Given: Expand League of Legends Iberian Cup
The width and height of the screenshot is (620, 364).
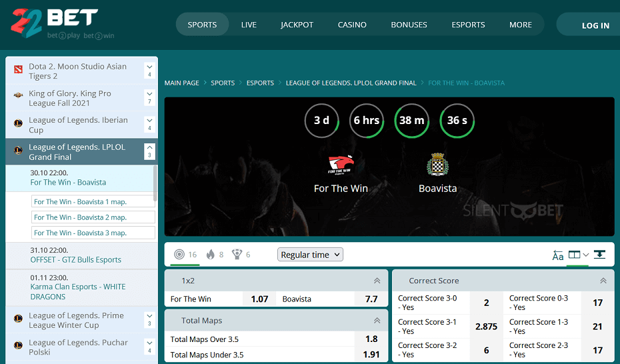Looking at the screenshot, I should (x=149, y=124).
